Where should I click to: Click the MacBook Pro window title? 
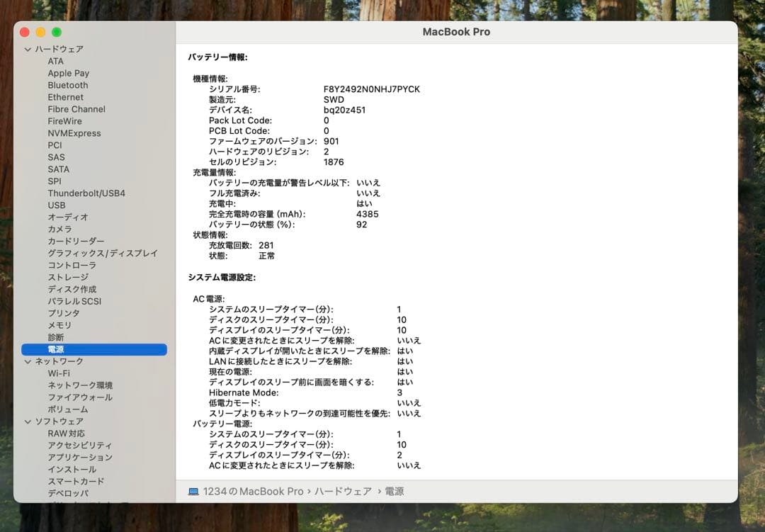pyautogui.click(x=456, y=32)
